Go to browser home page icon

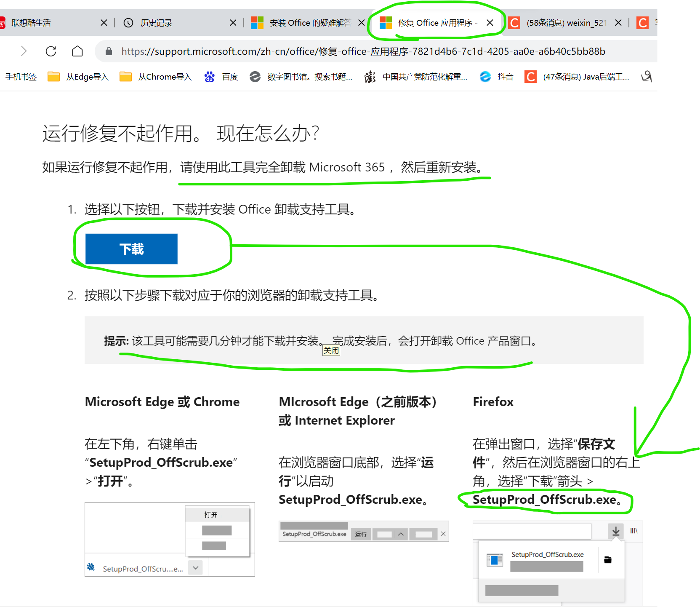pos(77,51)
